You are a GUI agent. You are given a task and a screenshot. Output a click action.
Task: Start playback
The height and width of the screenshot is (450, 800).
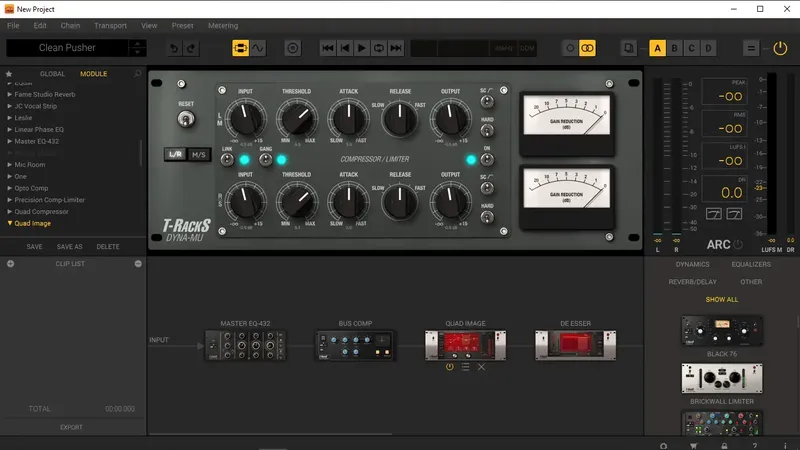pyautogui.click(x=362, y=48)
